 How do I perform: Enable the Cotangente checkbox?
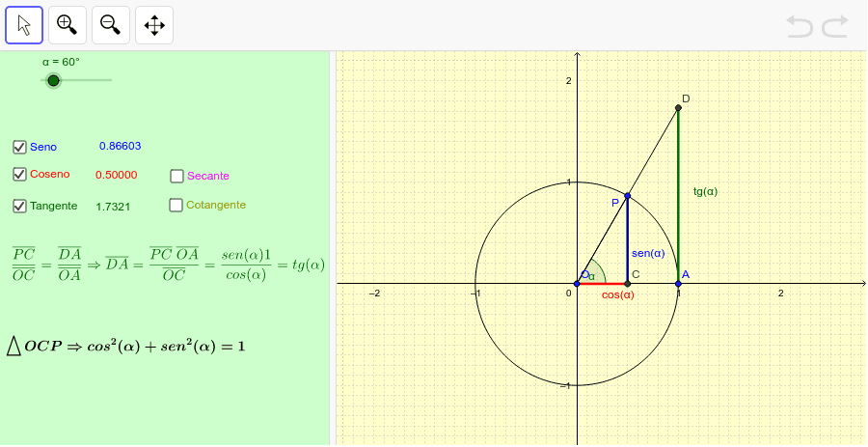click(x=176, y=205)
